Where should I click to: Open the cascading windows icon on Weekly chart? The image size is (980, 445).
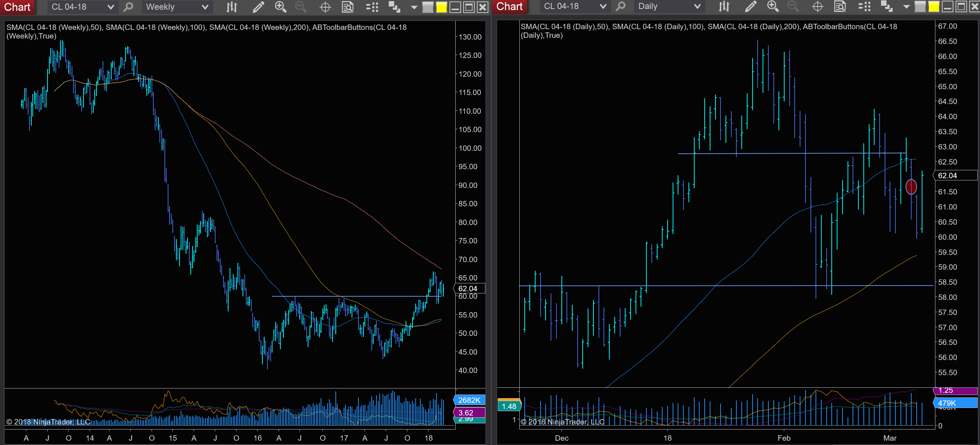394,7
